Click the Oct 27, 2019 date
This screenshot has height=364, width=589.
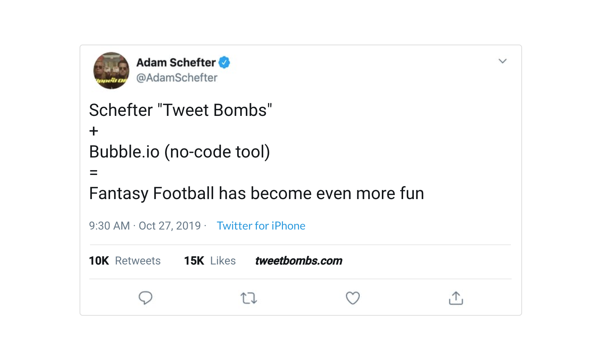(x=170, y=226)
